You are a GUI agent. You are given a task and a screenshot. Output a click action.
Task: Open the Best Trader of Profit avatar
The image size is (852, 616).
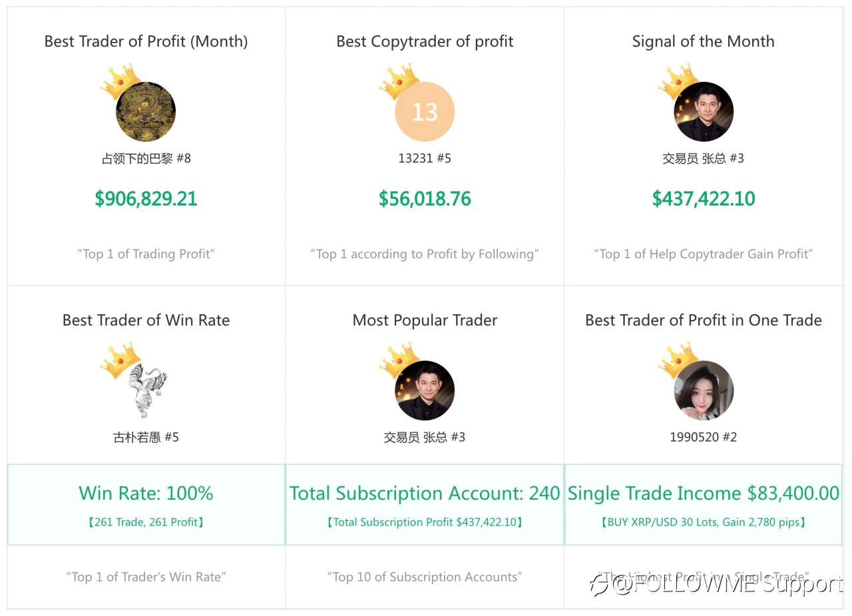[x=146, y=112]
